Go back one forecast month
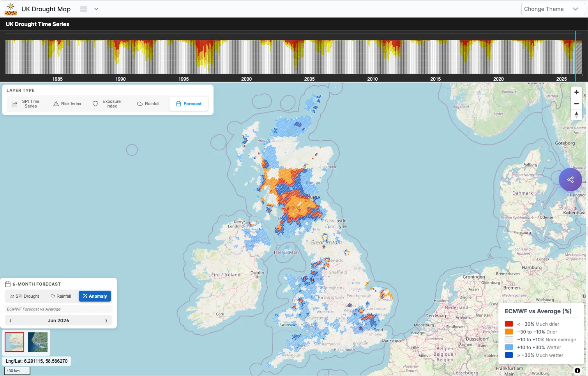The height and width of the screenshot is (376, 588). (x=11, y=320)
